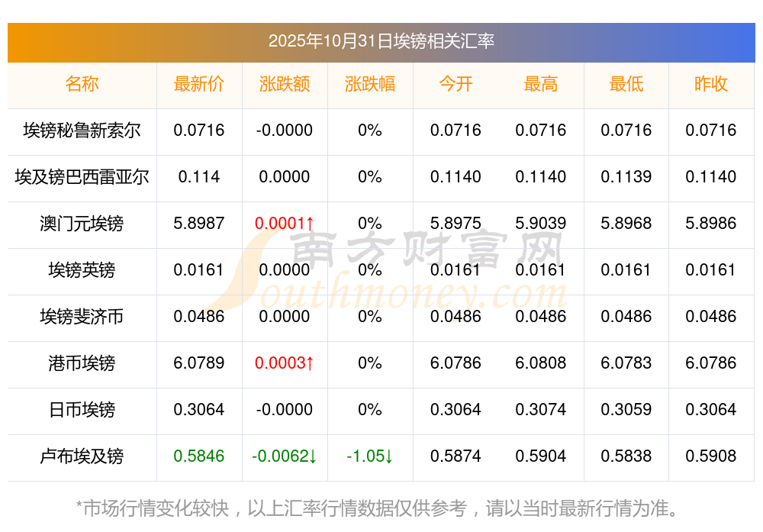Image resolution: width=763 pixels, height=532 pixels.
Task: Select the 日币埃镑 昨收 value 0.3064
Action: click(711, 409)
